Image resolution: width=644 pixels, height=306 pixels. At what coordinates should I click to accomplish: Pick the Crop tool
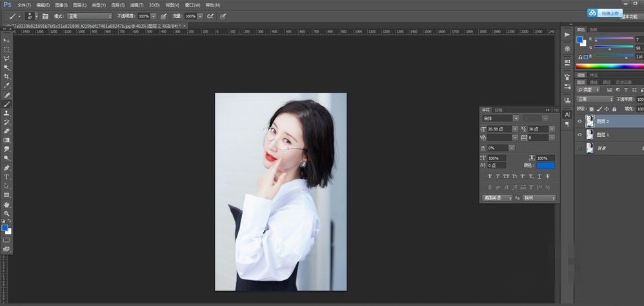(x=7, y=76)
